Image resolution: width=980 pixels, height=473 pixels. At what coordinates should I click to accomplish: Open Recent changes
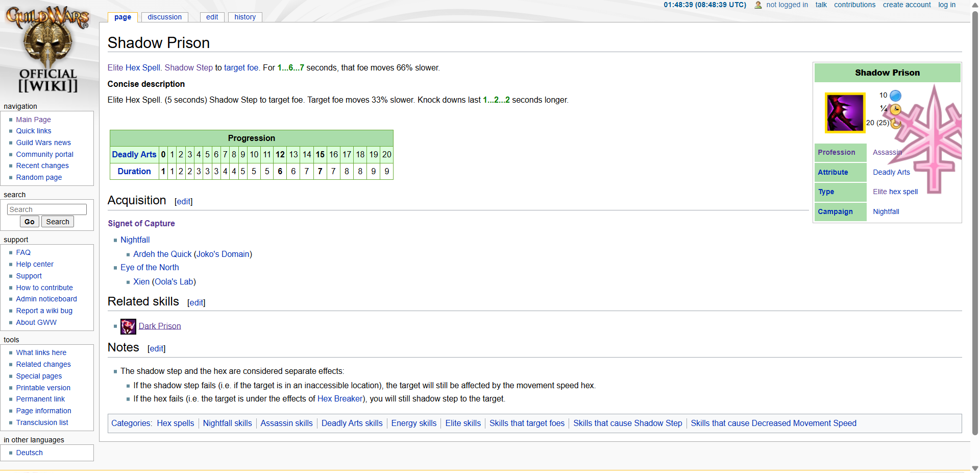(42, 165)
